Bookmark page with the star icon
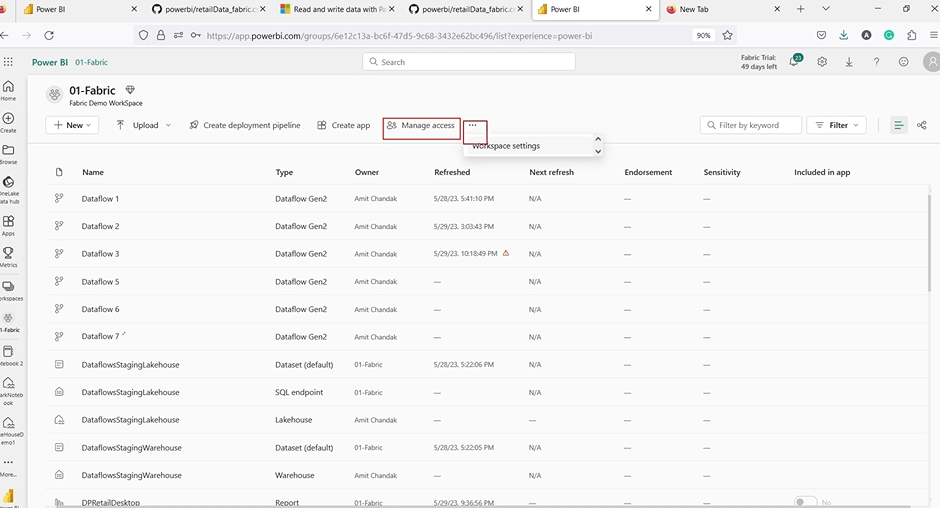Viewport: 940px width, 508px height. [727, 35]
